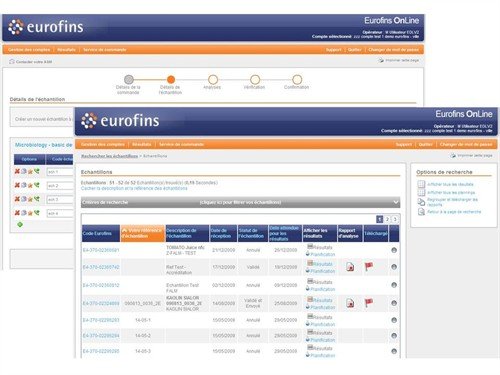Open Gestion des comptes menu in back window

pyautogui.click(x=29, y=50)
